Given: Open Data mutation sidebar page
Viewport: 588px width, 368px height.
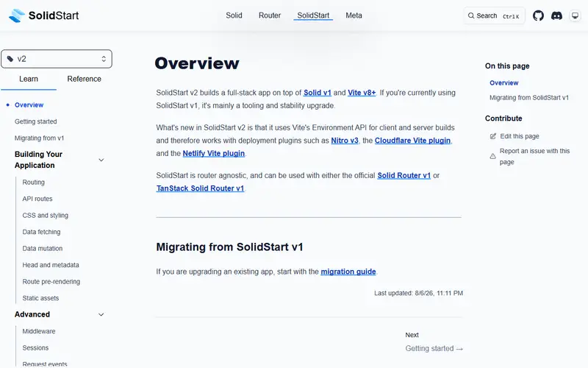Looking at the screenshot, I should tap(43, 248).
